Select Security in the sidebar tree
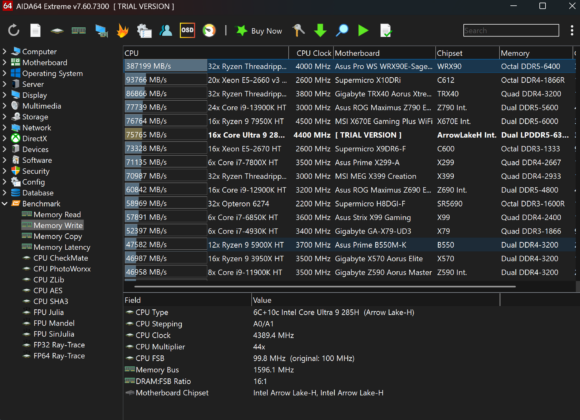This screenshot has height=420, width=580. [x=36, y=171]
